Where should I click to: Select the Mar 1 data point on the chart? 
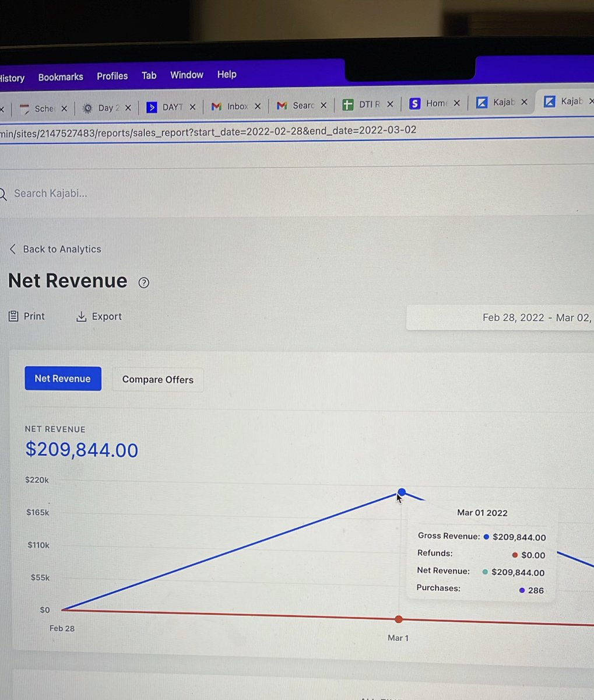tap(401, 493)
